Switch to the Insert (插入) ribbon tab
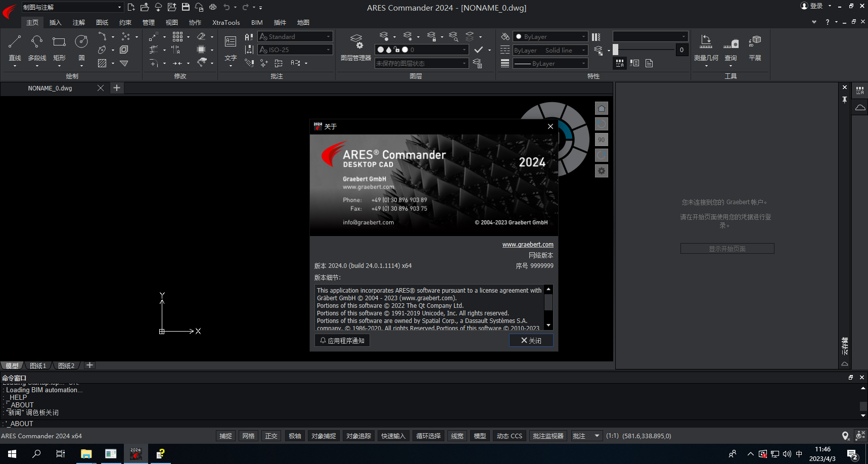This screenshot has width=868, height=464. coord(55,22)
